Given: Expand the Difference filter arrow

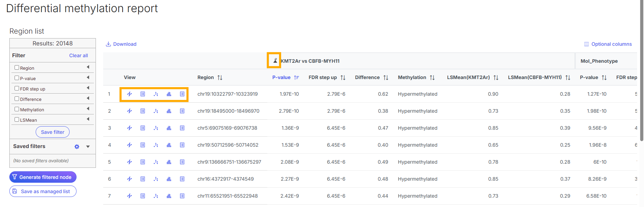Looking at the screenshot, I should tap(88, 98).
